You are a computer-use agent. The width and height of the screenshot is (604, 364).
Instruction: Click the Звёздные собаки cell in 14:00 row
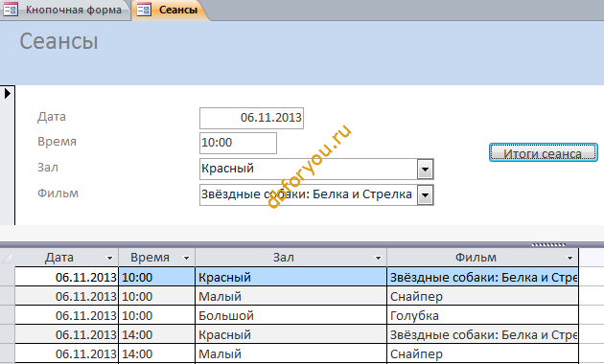[x=482, y=334]
